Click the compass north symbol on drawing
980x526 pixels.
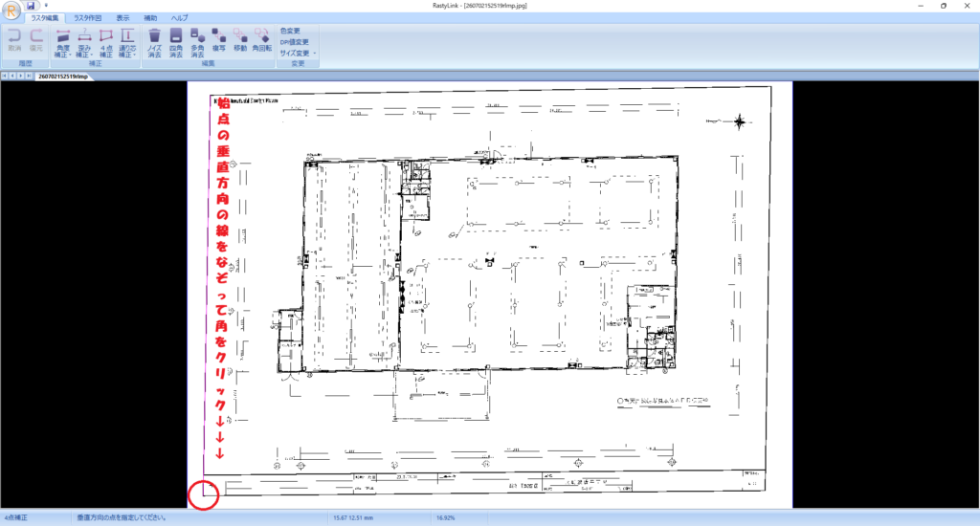click(740, 121)
